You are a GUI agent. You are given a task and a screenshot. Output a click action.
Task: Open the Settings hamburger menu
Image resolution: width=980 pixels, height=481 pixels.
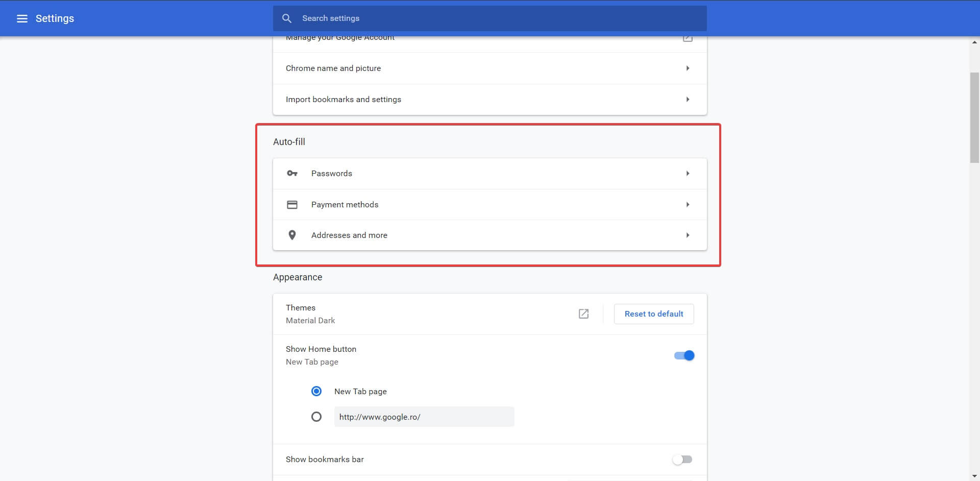pyautogui.click(x=22, y=18)
